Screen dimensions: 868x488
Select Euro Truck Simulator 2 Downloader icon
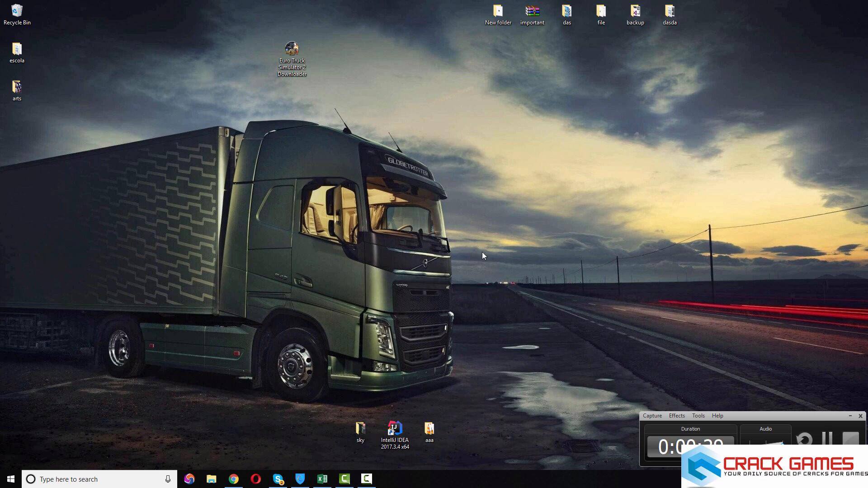(x=292, y=49)
